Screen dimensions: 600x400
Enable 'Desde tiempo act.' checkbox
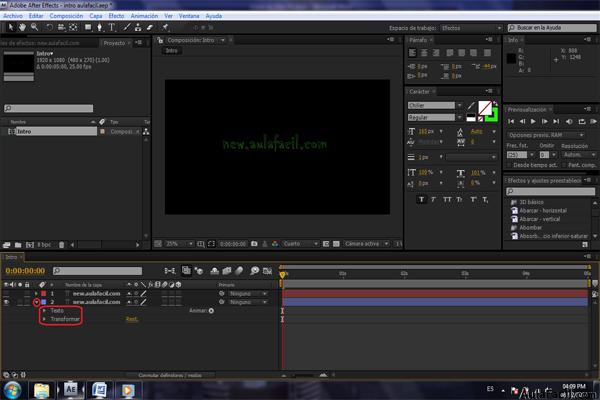[x=509, y=165]
